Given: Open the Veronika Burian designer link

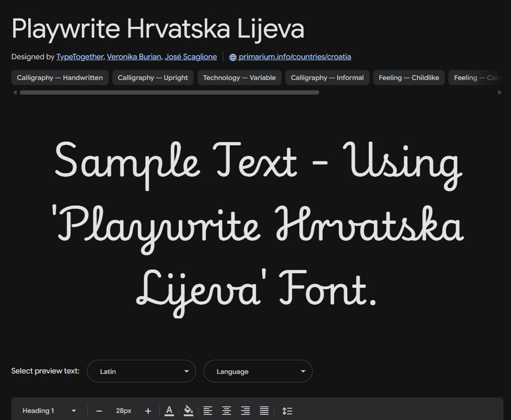Looking at the screenshot, I should pos(134,57).
